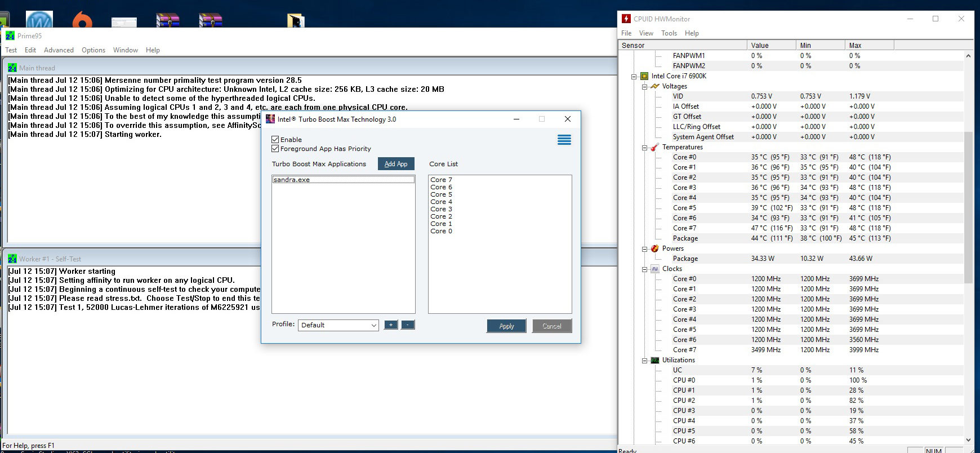
Task: Click the Prime95 title bar icon
Action: (10, 35)
